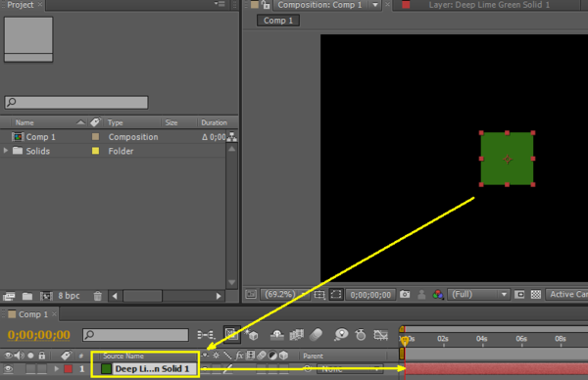Switch to Layer: Deep Lime Green Solid 1 tab
This screenshot has width=588, height=380.
pos(489,5)
